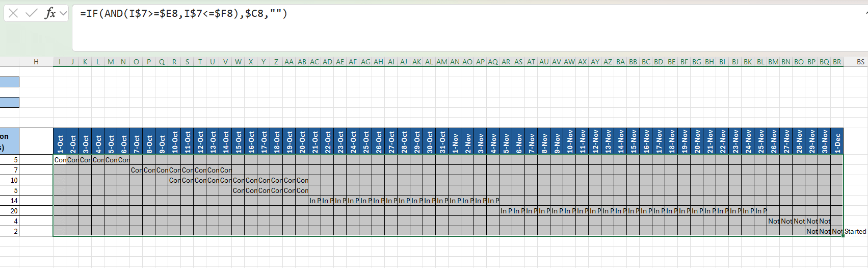Select column AA header
The width and height of the screenshot is (868, 268).
(289, 62)
